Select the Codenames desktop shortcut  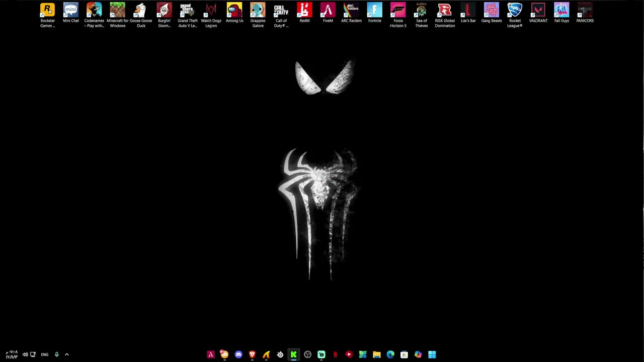(x=94, y=15)
